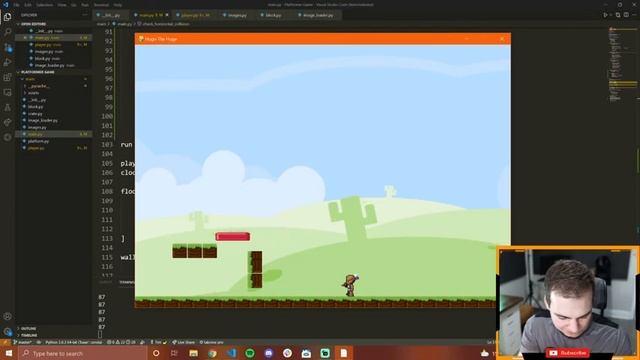
Task: Switch to the image_loader.py tab
Action: pos(318,15)
